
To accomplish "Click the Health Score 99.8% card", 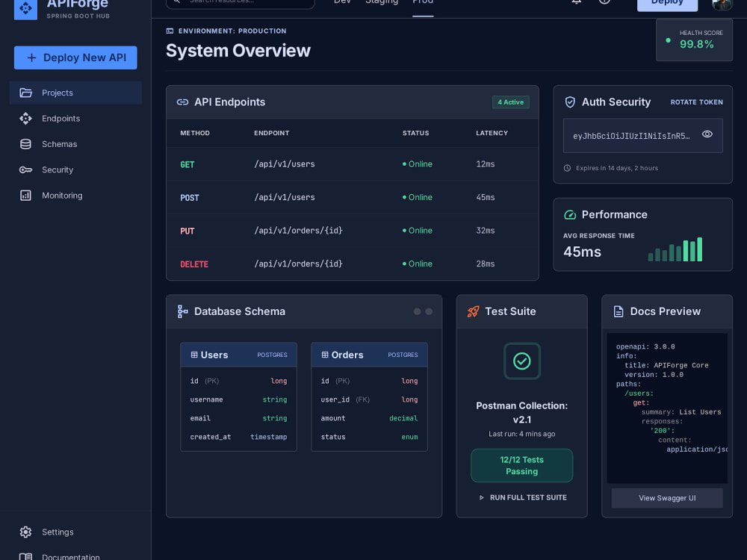I will tap(694, 40).
